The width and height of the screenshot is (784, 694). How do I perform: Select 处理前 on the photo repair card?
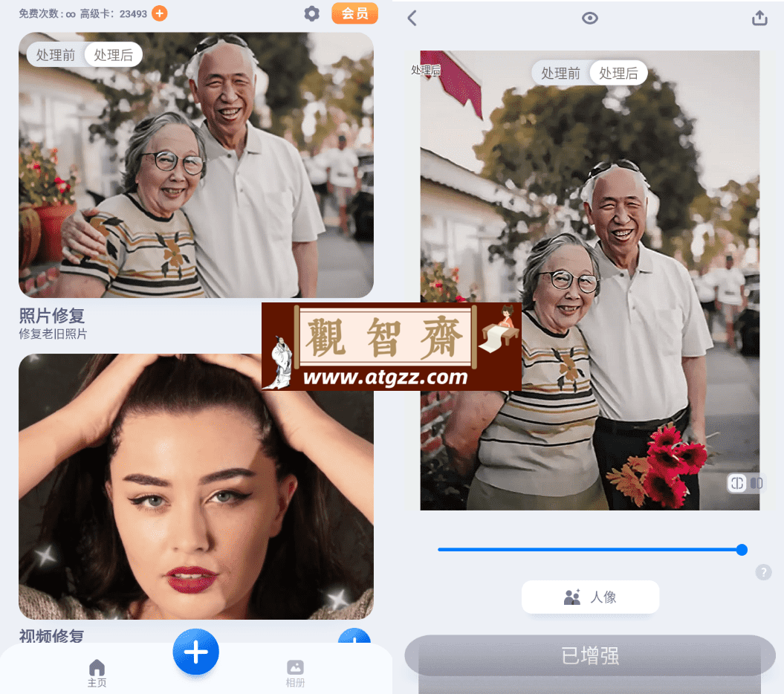[x=56, y=54]
